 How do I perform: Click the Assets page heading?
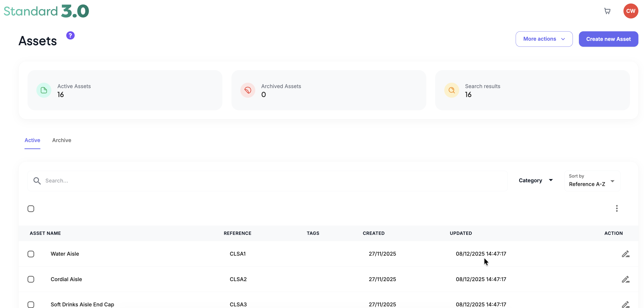pyautogui.click(x=38, y=41)
